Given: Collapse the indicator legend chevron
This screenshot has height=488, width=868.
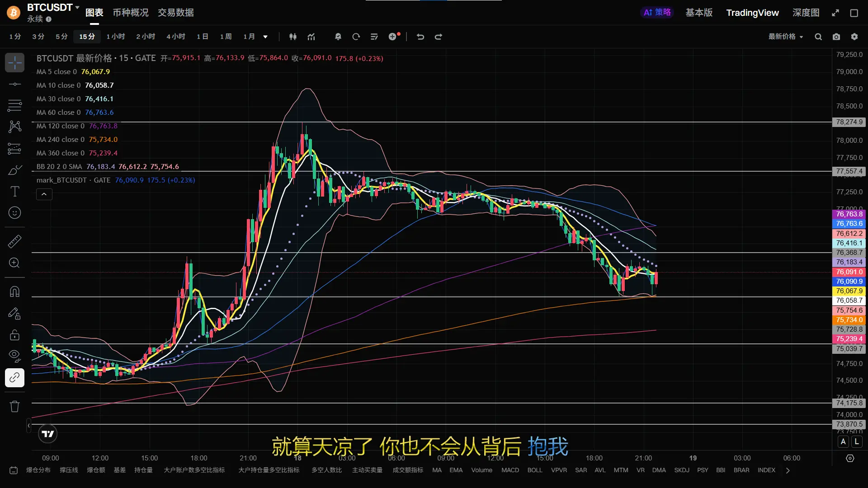Looking at the screenshot, I should tap(44, 194).
